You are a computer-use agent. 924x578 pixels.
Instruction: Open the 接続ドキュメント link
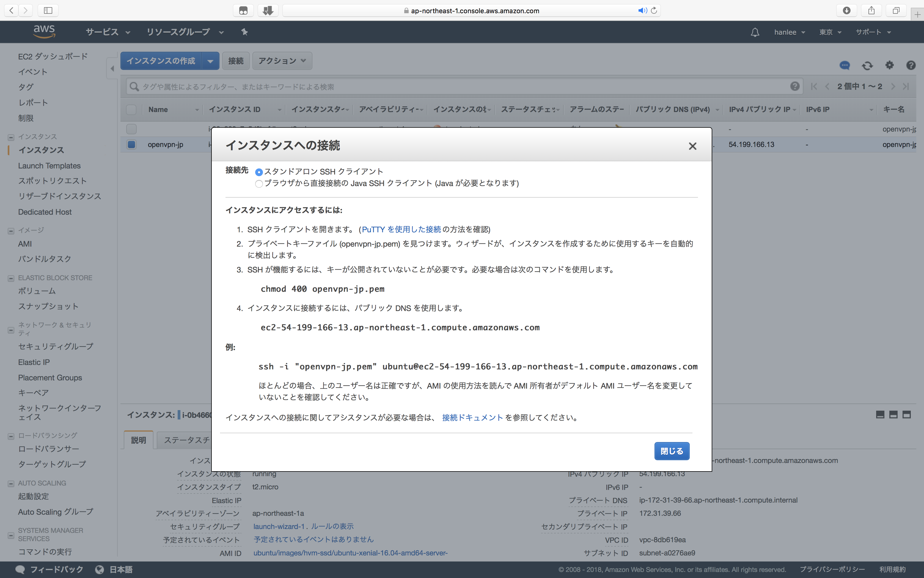click(472, 418)
